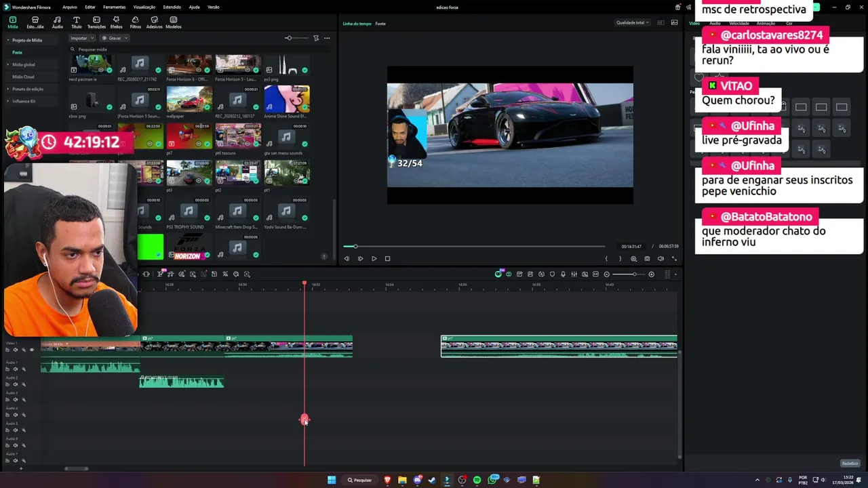Screen dimensions: 868x488
Task: Click the green AI assistant icon on timeline toolbar
Action: pyautogui.click(x=498, y=274)
